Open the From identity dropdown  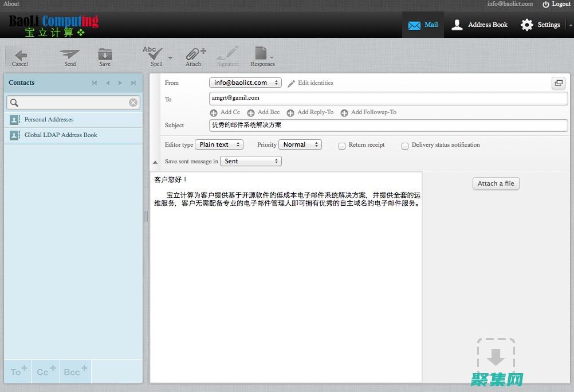(245, 83)
